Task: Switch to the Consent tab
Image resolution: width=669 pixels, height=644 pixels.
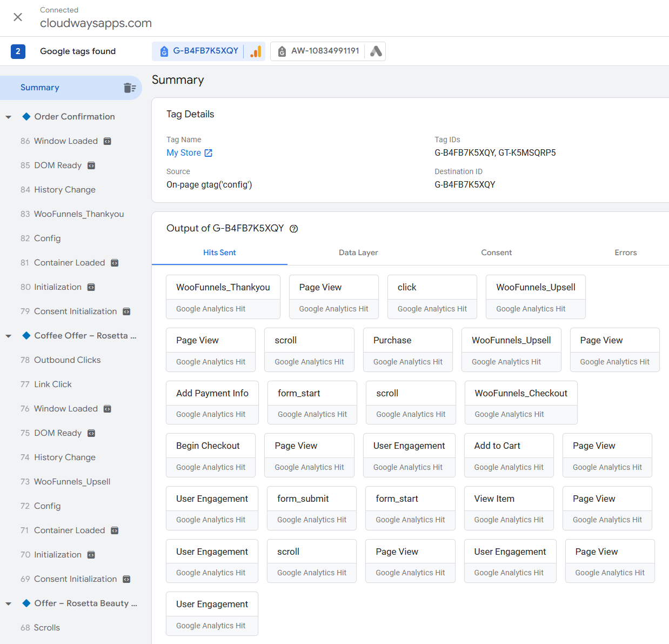Action: 496,253
